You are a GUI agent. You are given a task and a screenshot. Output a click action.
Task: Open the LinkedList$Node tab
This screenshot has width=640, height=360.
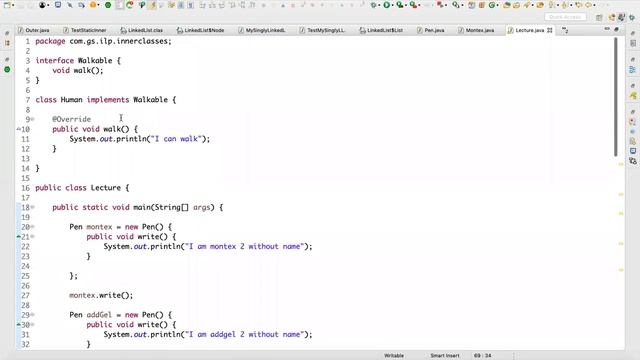(200, 30)
